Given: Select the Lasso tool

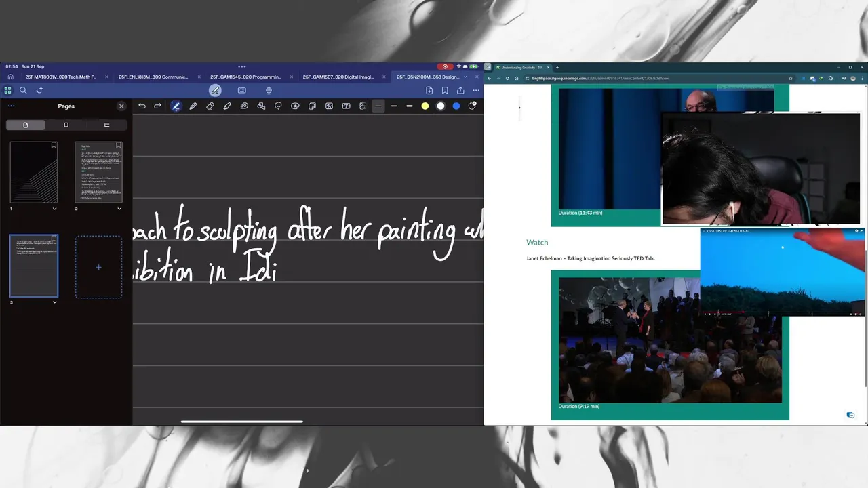Looking at the screenshot, I should [278, 106].
